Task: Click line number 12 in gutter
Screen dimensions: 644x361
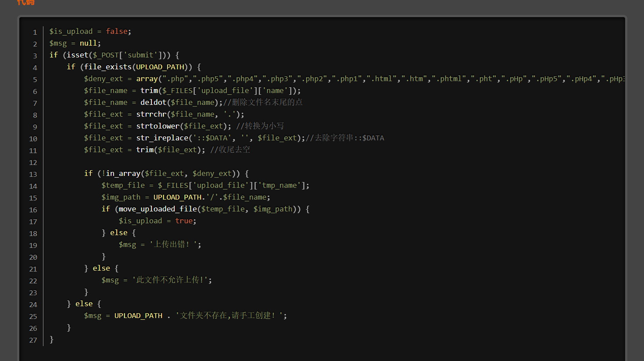Action: click(33, 162)
